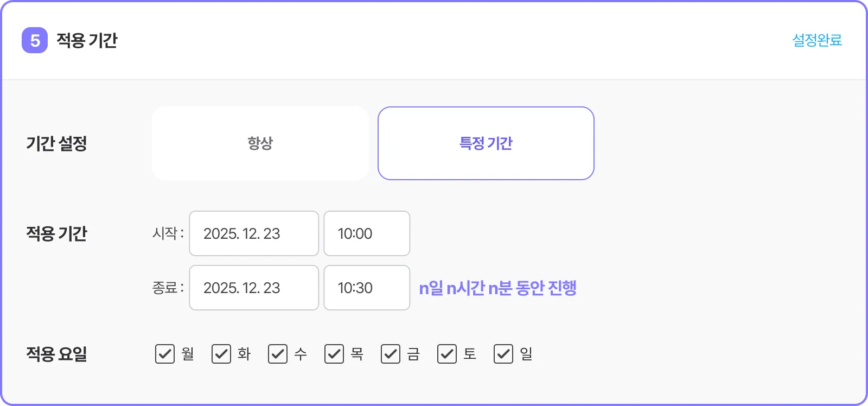Click the 설정완료 link
Image resolution: width=868 pixels, height=406 pixels.
tap(817, 40)
